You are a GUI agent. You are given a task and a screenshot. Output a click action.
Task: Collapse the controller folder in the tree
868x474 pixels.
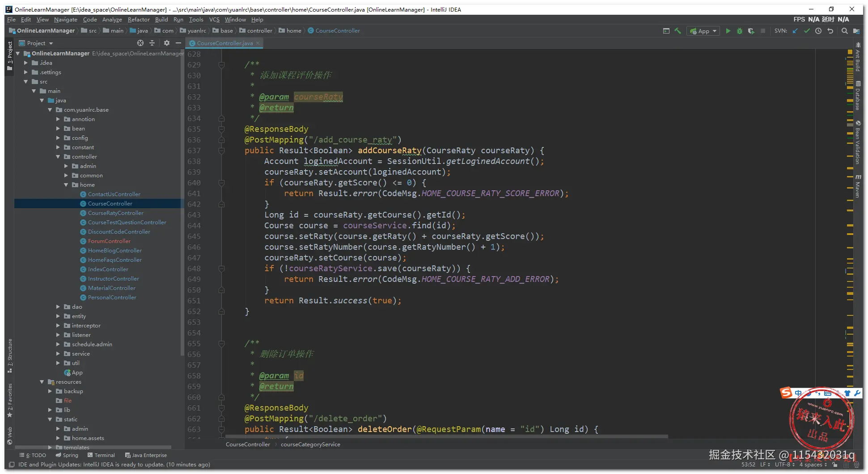coord(58,157)
